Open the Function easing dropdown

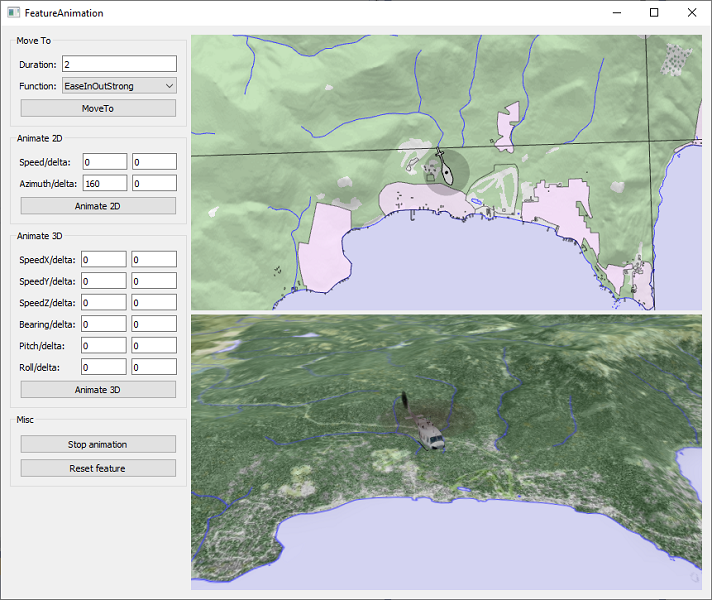coord(119,86)
